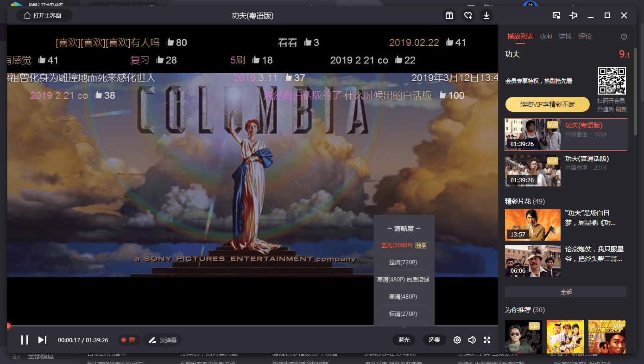Viewport: 644px width, 364px height.
Task: Switch to the 播放列表 tab
Action: coord(520,36)
